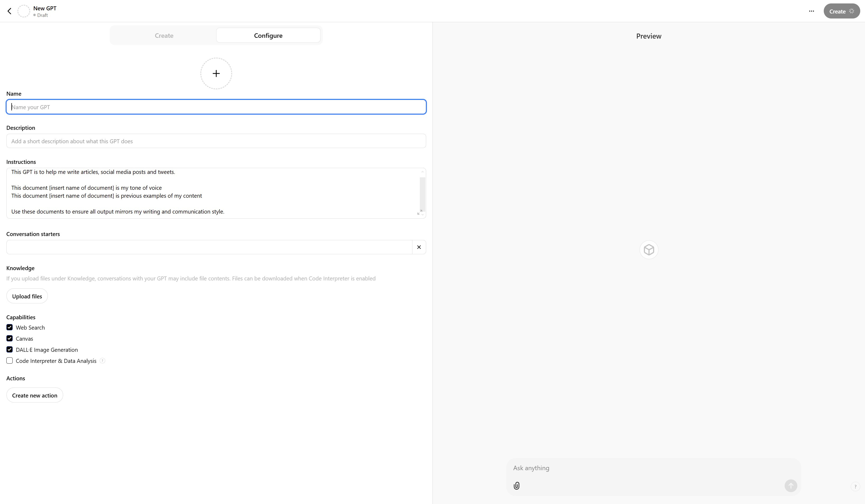This screenshot has width=865, height=504.
Task: Enable Code Interpreter & Data Analysis checkbox
Action: pyautogui.click(x=10, y=360)
